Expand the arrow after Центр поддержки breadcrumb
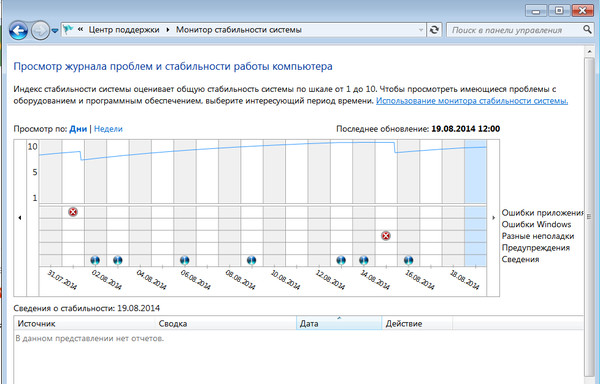The height and width of the screenshot is (384, 600). (x=168, y=30)
